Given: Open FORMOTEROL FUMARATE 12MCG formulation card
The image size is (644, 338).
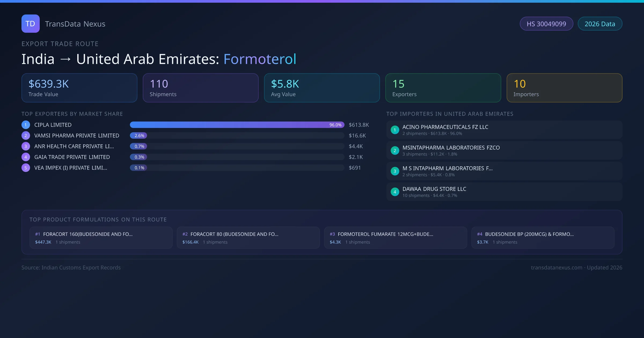Looking at the screenshot, I should coord(396,238).
